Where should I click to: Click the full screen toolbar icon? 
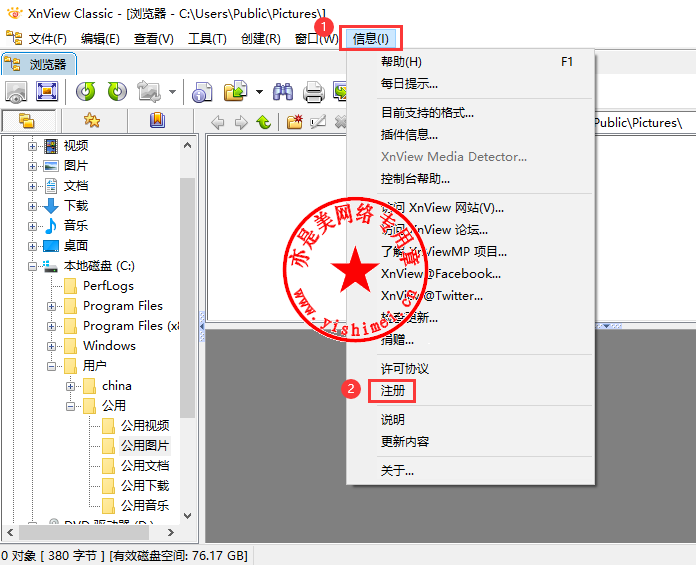[47, 91]
